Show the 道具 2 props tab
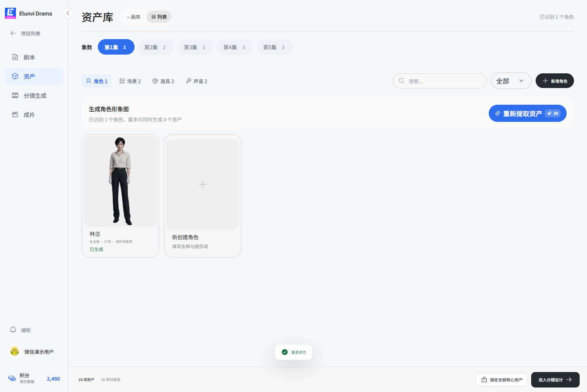The height and width of the screenshot is (392, 587). (163, 81)
